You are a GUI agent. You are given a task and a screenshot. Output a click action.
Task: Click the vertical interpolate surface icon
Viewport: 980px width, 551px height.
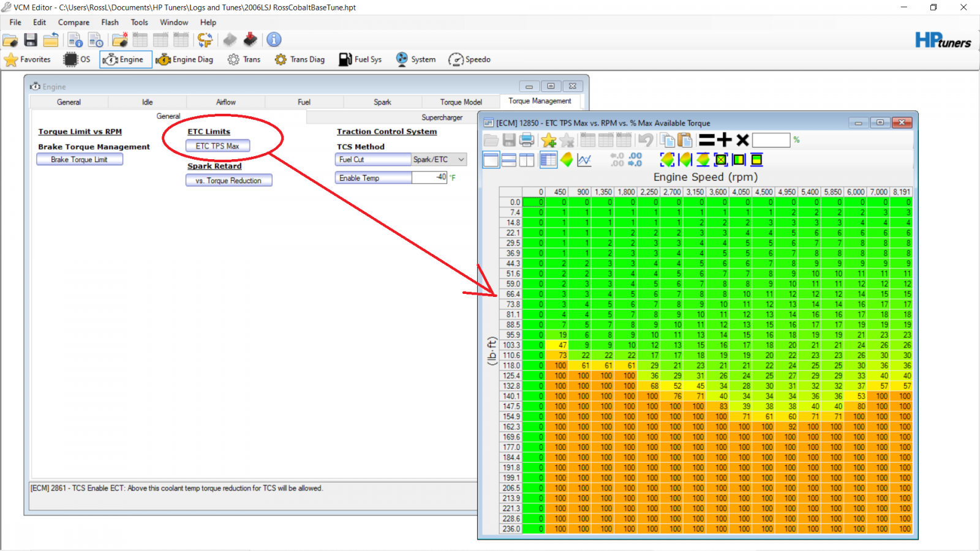[x=703, y=160]
